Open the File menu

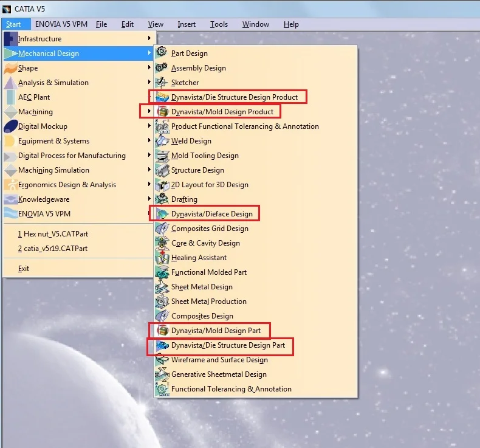click(x=101, y=24)
